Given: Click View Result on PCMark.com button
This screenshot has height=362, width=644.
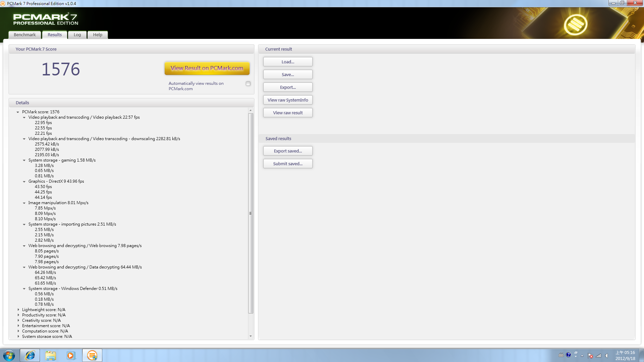Looking at the screenshot, I should (207, 68).
